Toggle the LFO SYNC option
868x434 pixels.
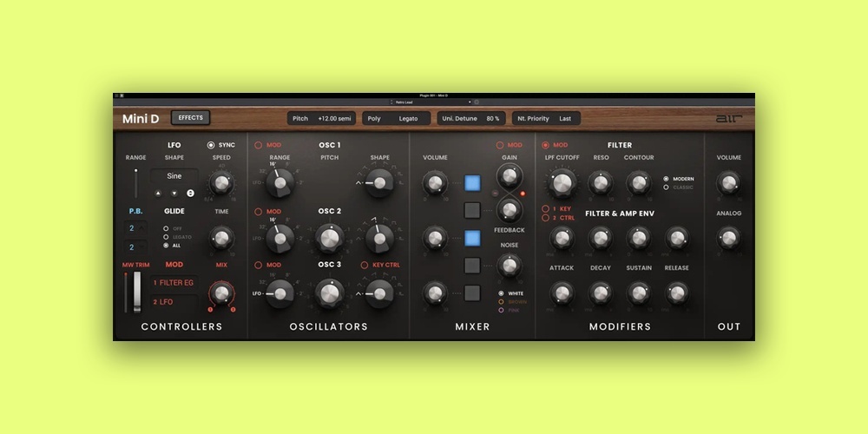pyautogui.click(x=220, y=145)
